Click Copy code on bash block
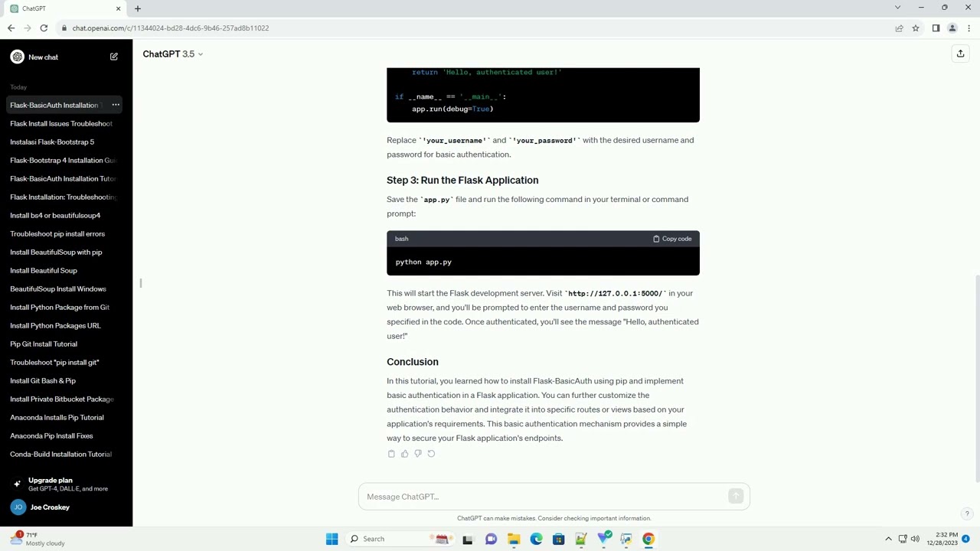This screenshot has width=980, height=551. coord(672,239)
